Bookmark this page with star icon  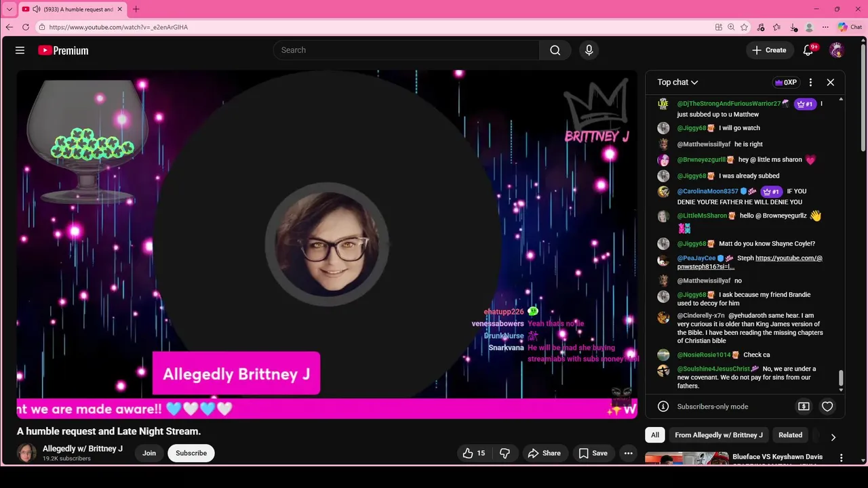744,27
